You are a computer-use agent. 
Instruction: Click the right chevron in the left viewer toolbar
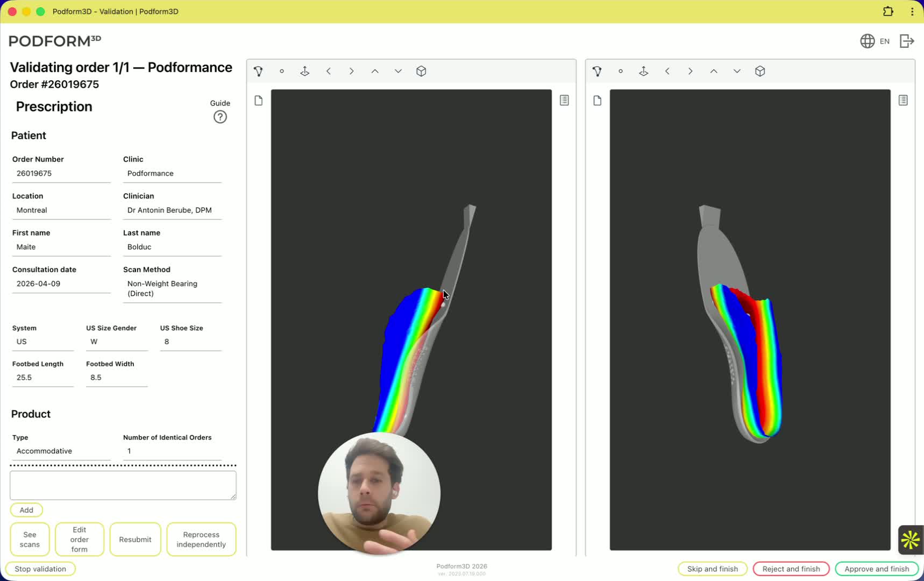352,71
